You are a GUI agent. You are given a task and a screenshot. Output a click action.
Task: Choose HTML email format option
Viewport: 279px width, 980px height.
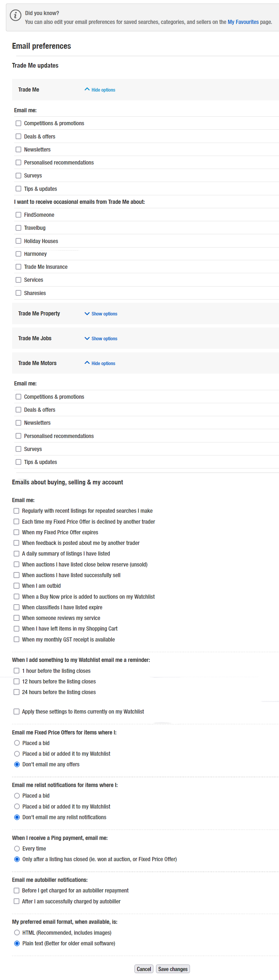[x=17, y=932]
